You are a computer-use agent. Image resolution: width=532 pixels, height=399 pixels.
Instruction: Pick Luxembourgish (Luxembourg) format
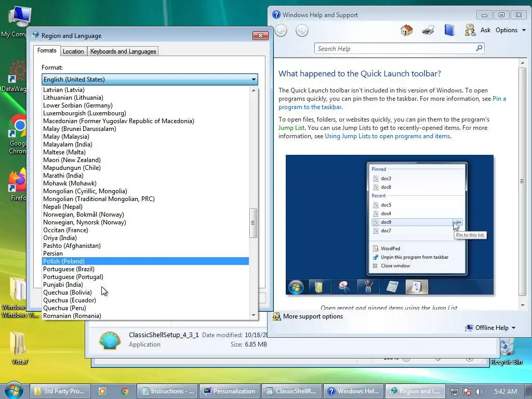pos(145,113)
